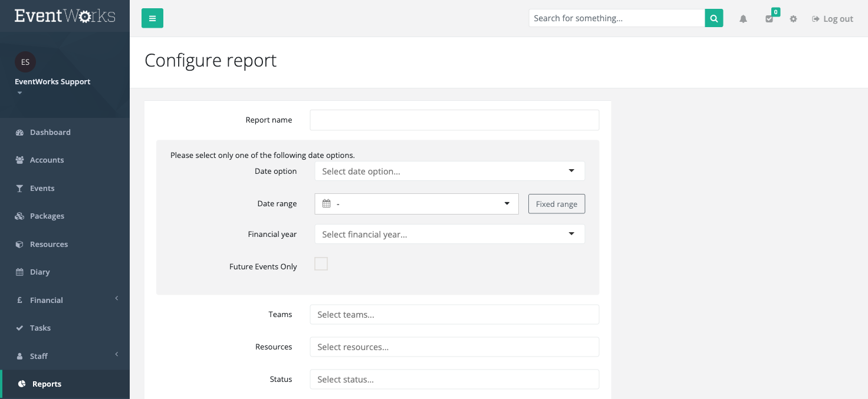
Task: Click the Financial pound sign icon
Action: coord(19,301)
